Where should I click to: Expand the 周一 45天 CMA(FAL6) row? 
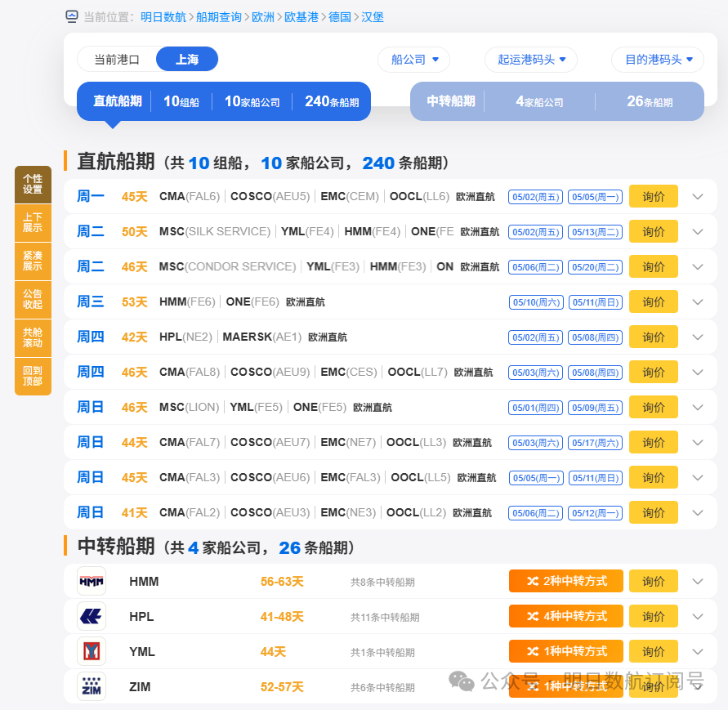coord(697,196)
